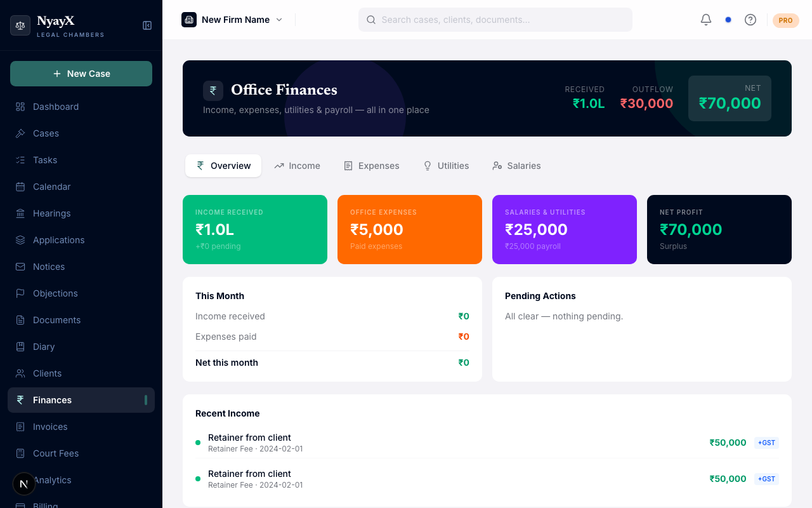Click the New Case button

coord(81,74)
